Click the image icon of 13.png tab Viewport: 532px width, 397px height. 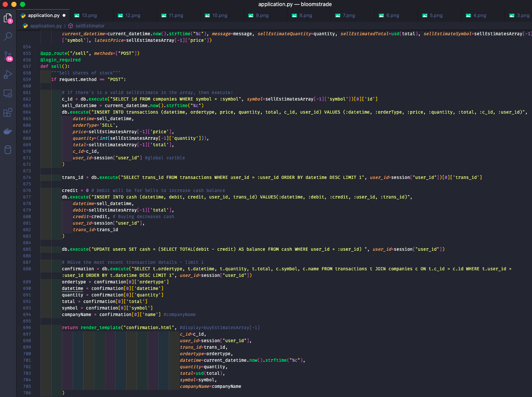[x=77, y=15]
